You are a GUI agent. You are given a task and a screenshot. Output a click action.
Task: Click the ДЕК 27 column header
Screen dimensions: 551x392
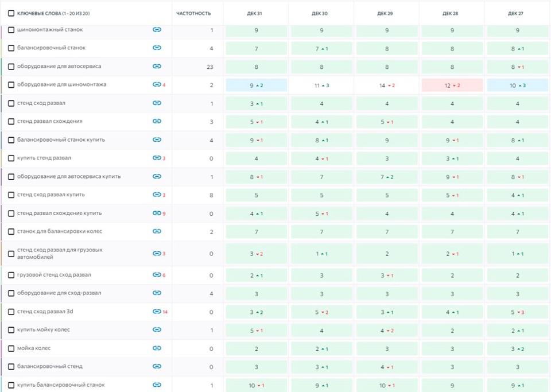pyautogui.click(x=517, y=13)
